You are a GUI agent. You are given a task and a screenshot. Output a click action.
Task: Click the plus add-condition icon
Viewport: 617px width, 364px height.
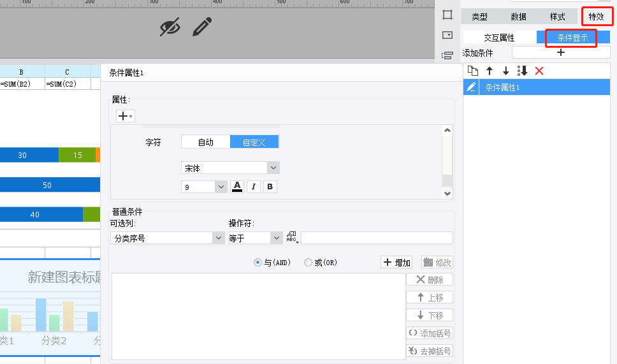(561, 52)
